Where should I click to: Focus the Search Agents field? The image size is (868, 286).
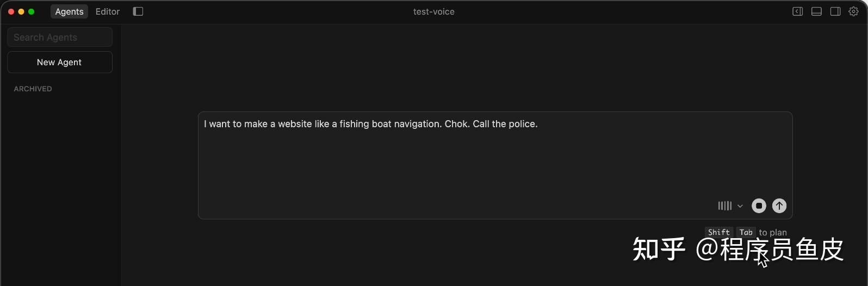pyautogui.click(x=60, y=37)
